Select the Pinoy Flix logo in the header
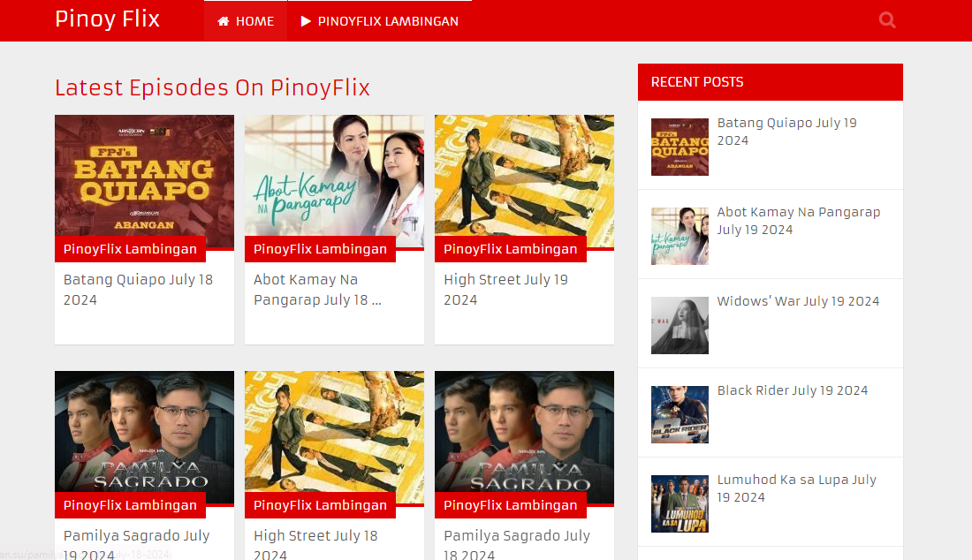 [106, 19]
